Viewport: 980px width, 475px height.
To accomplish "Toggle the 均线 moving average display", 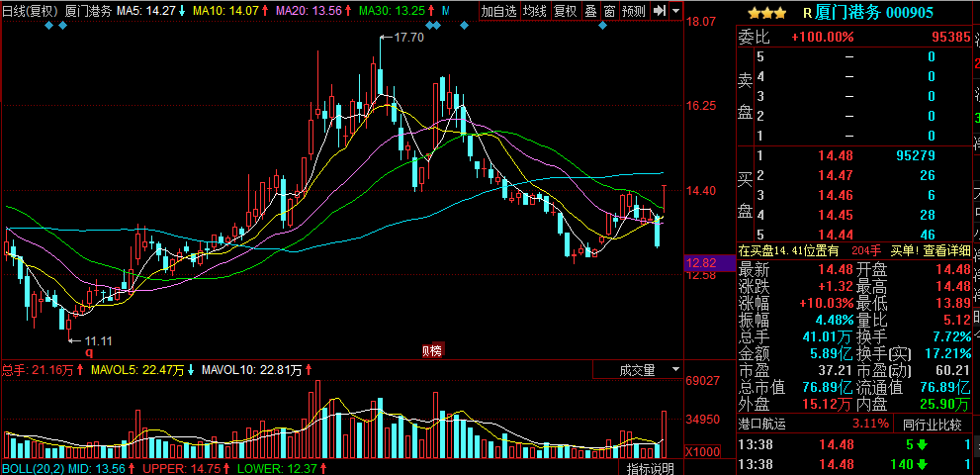I will [x=534, y=11].
